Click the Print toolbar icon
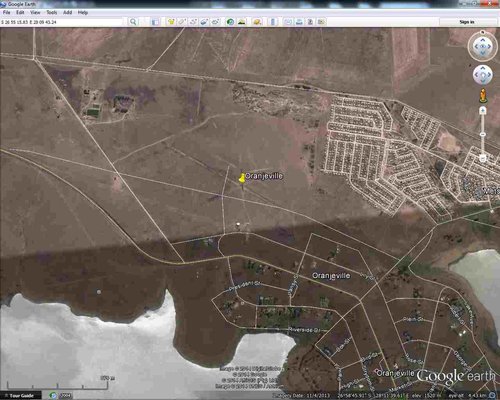The width and height of the screenshot is (500, 400). coord(299,22)
